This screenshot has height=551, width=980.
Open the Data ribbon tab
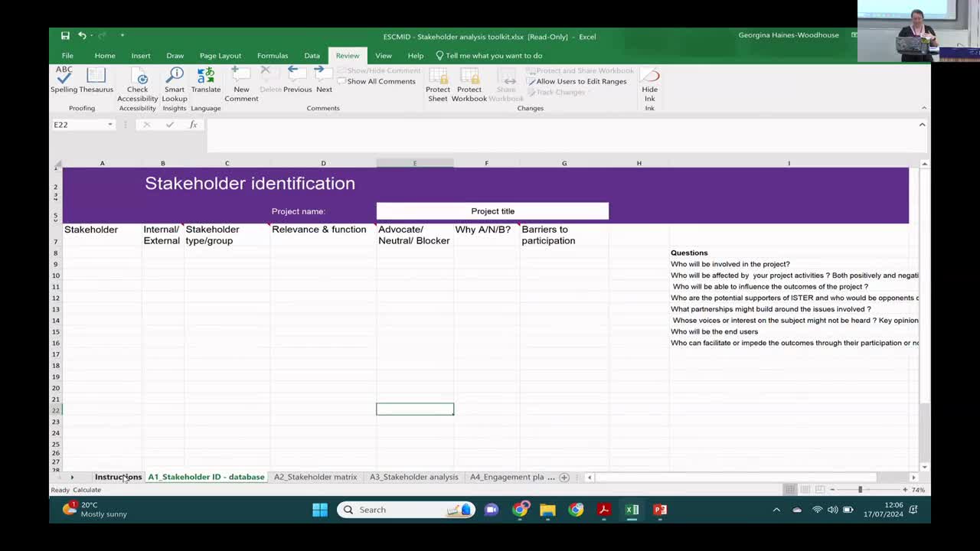(312, 56)
